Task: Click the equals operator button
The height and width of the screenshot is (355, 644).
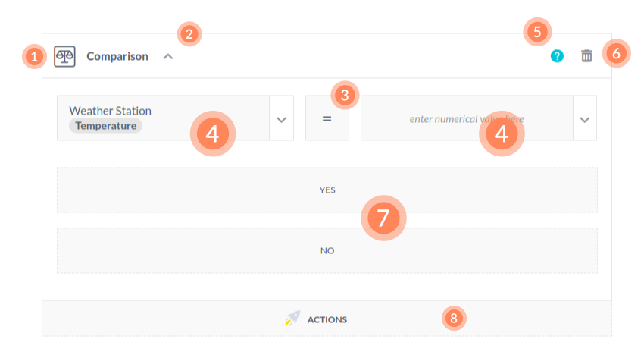Action: pos(327,118)
